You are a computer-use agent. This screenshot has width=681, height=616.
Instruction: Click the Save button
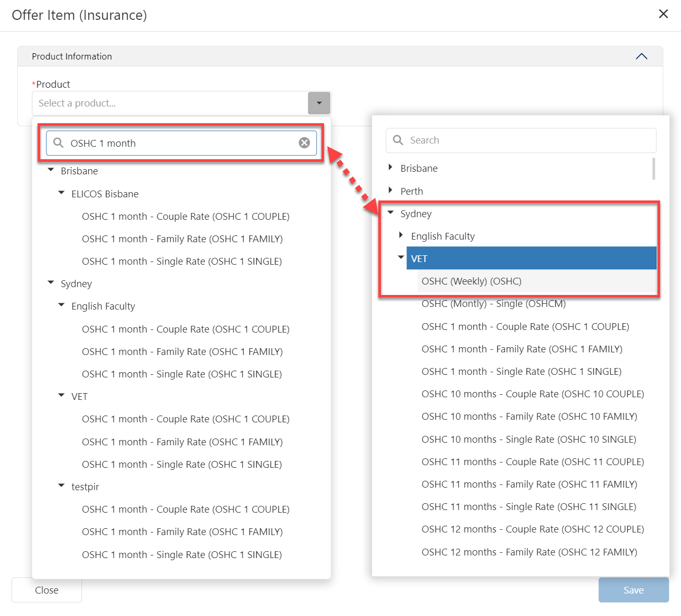click(634, 590)
